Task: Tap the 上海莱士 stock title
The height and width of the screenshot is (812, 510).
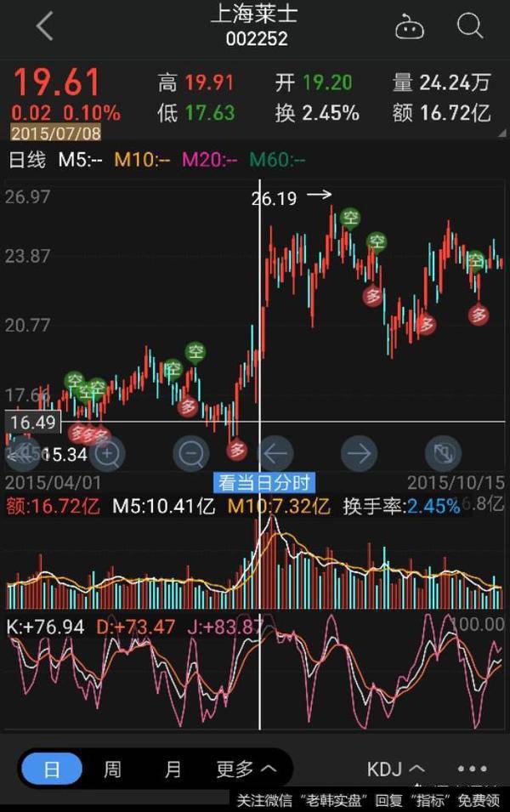Action: click(x=254, y=14)
